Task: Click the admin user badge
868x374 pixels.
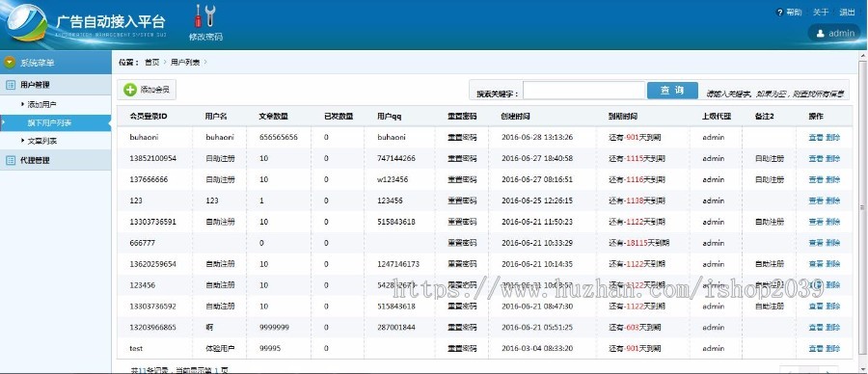Action: click(834, 33)
